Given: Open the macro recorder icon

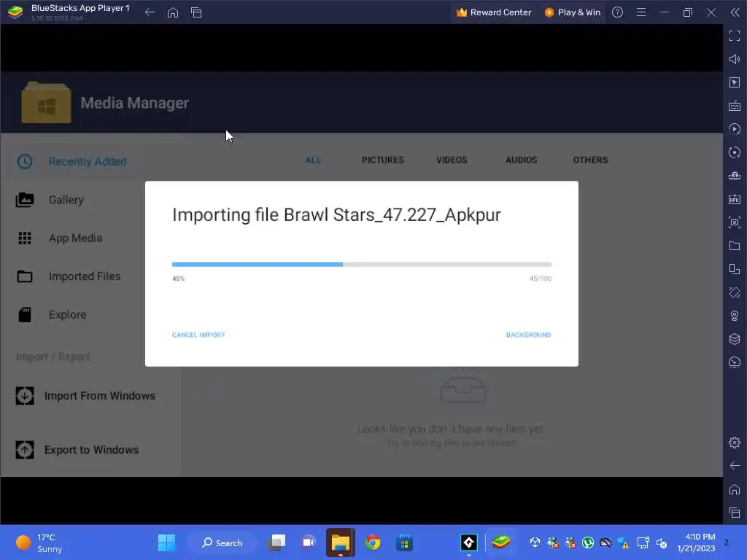Looking at the screenshot, I should click(735, 129).
